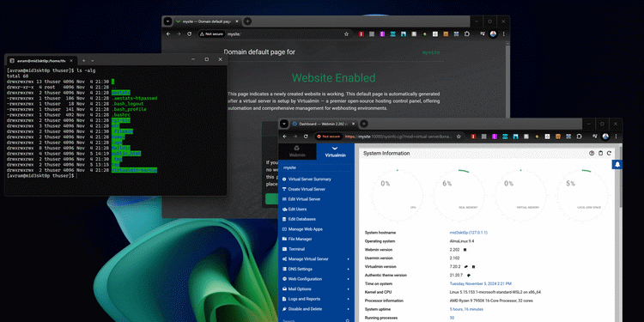Open the System uptime link
Viewport: 644px width, 322px height.
466,309
